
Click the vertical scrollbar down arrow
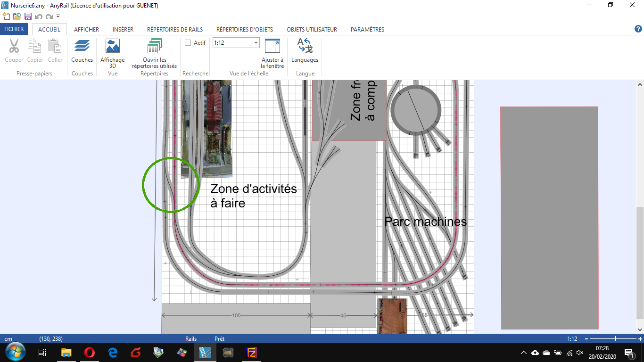640,329
